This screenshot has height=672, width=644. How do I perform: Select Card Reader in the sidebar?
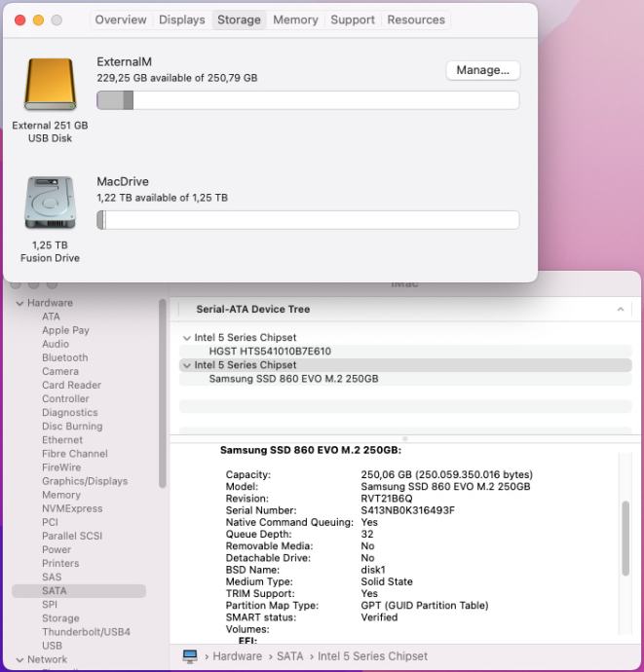point(71,385)
